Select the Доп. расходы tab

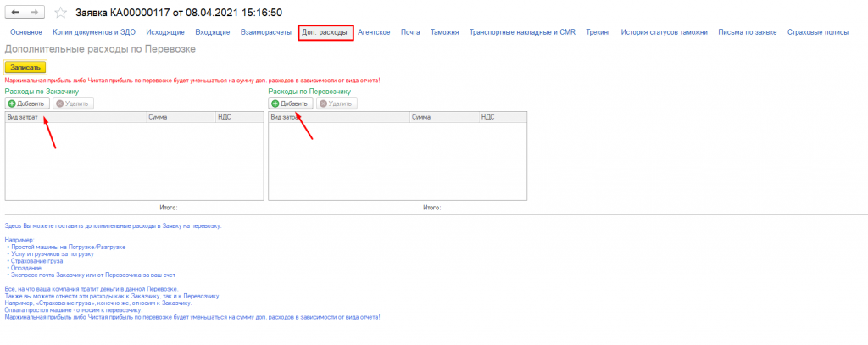click(325, 33)
